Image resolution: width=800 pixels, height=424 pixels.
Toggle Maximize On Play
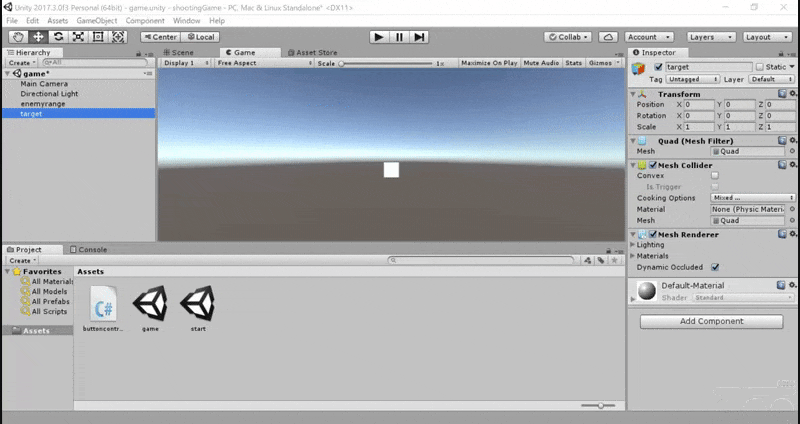489,63
